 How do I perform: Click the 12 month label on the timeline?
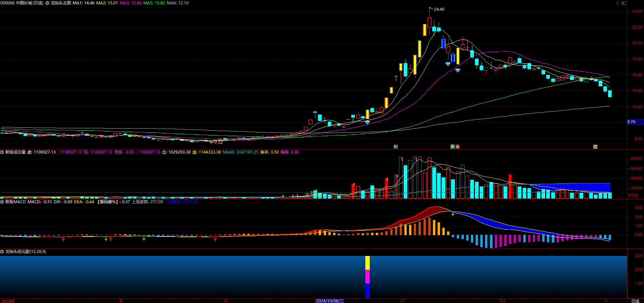click(503, 301)
